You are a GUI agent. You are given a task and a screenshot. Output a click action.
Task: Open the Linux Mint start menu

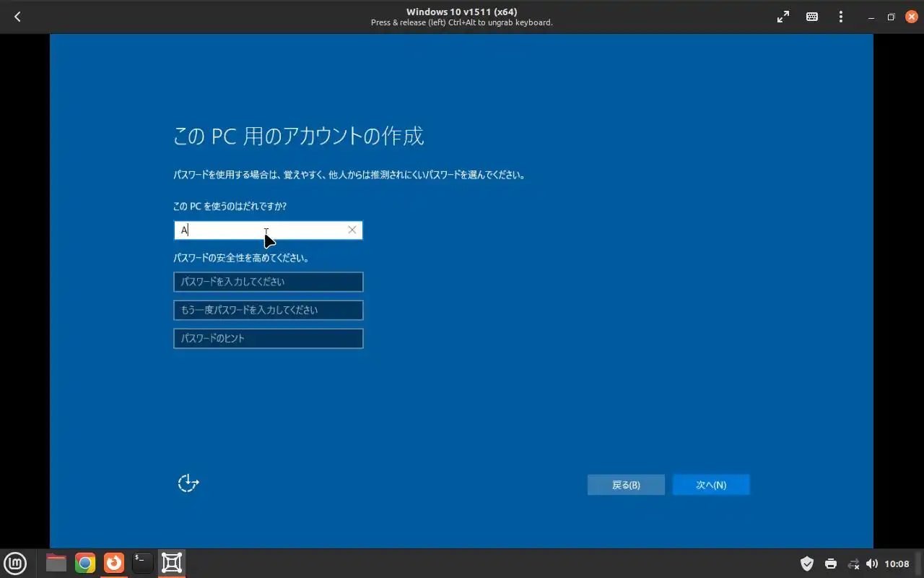(x=15, y=563)
